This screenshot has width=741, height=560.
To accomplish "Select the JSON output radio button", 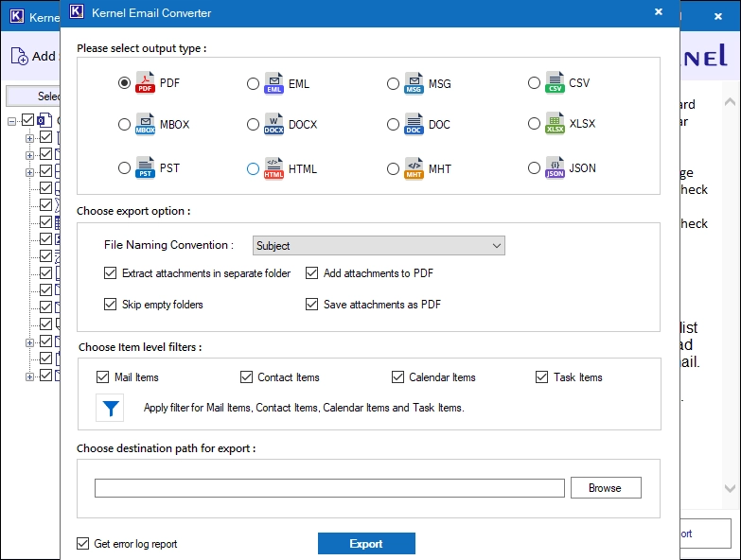I will point(534,168).
